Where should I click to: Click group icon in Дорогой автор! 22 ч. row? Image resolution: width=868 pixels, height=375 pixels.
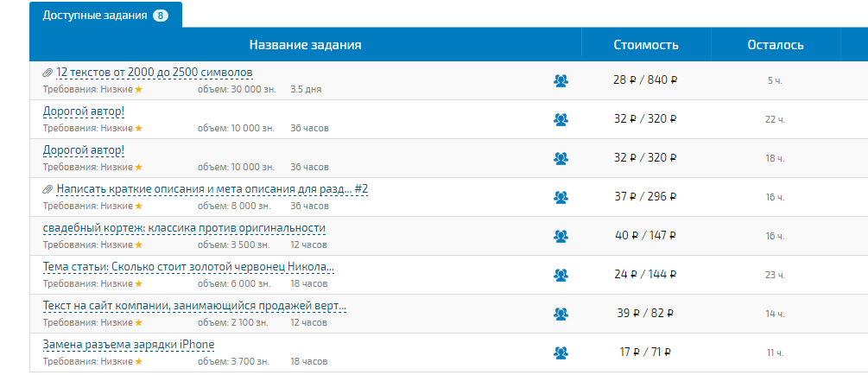tap(561, 119)
